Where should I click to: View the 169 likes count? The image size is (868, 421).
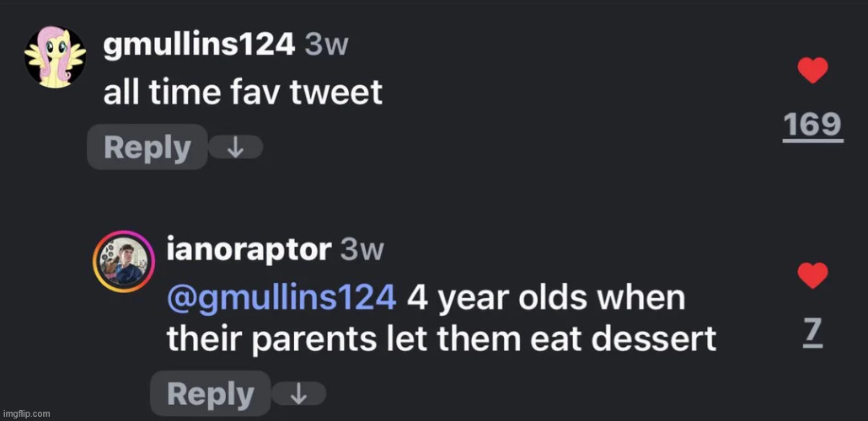pyautogui.click(x=812, y=125)
